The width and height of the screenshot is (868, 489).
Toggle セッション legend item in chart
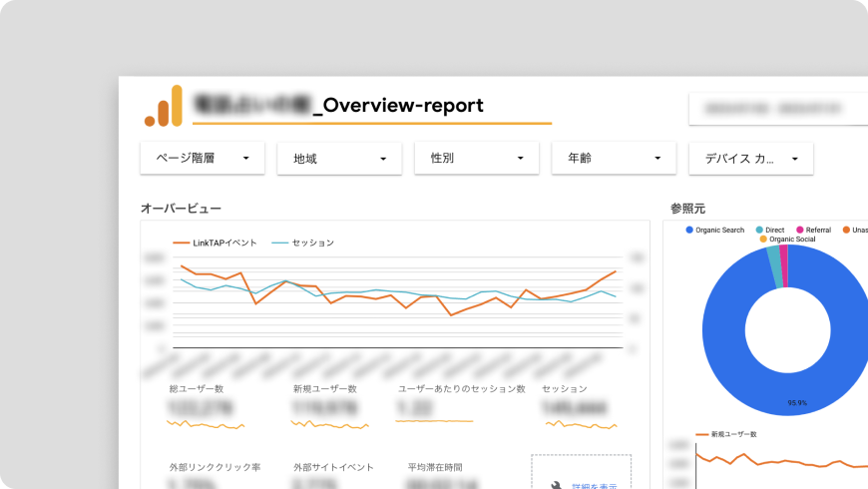tap(303, 243)
